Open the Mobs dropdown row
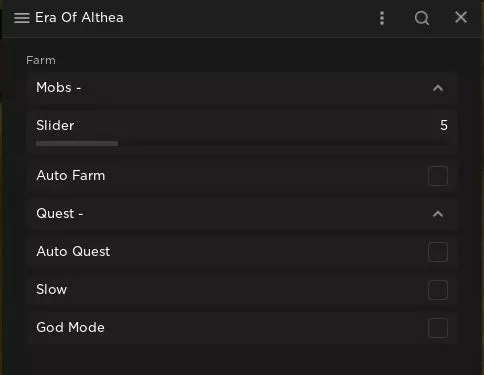 [x=242, y=88]
